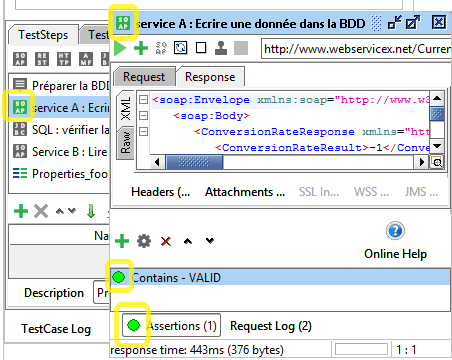Screen dimensions: 452x360
Task: Click the green downward arrow icon
Action: (91, 211)
